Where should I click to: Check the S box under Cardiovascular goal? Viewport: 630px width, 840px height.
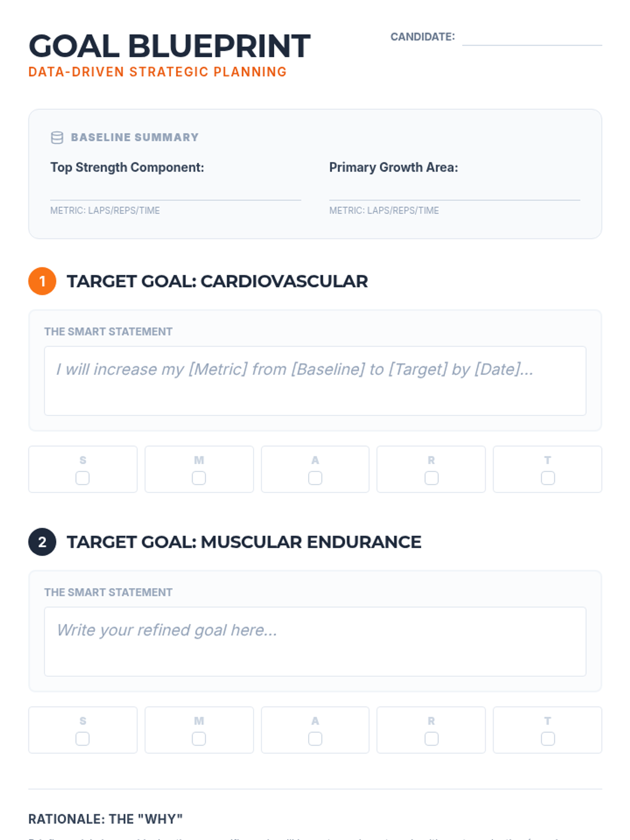(82, 478)
